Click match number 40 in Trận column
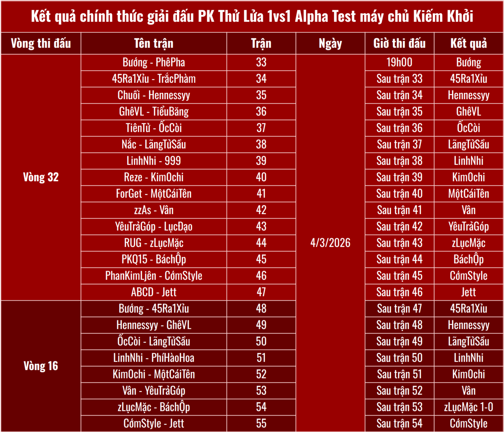Viewport: 504px width, 432px height. click(x=261, y=177)
